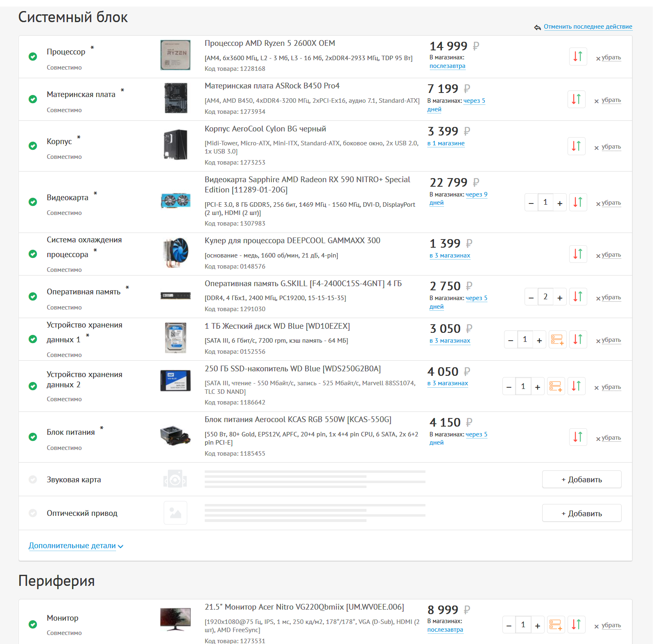
Task: Click the Оптический привод status circle
Action: (x=33, y=513)
